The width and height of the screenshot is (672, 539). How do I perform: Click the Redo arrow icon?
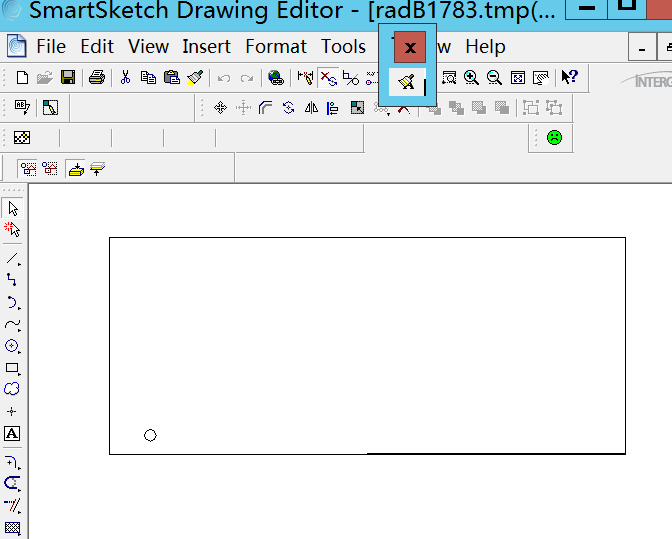pos(247,78)
